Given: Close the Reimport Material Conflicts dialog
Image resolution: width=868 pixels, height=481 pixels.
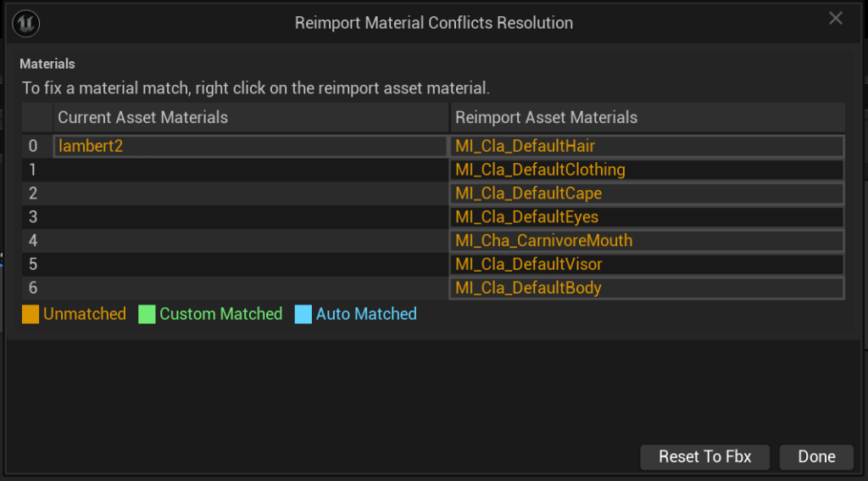Looking at the screenshot, I should point(835,19).
